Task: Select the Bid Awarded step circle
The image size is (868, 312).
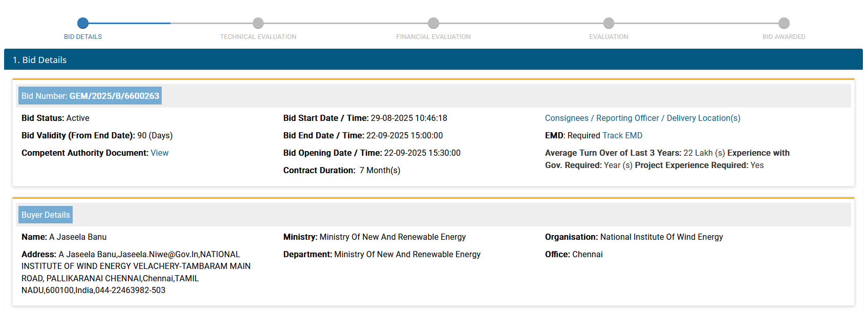Action: coord(784,23)
